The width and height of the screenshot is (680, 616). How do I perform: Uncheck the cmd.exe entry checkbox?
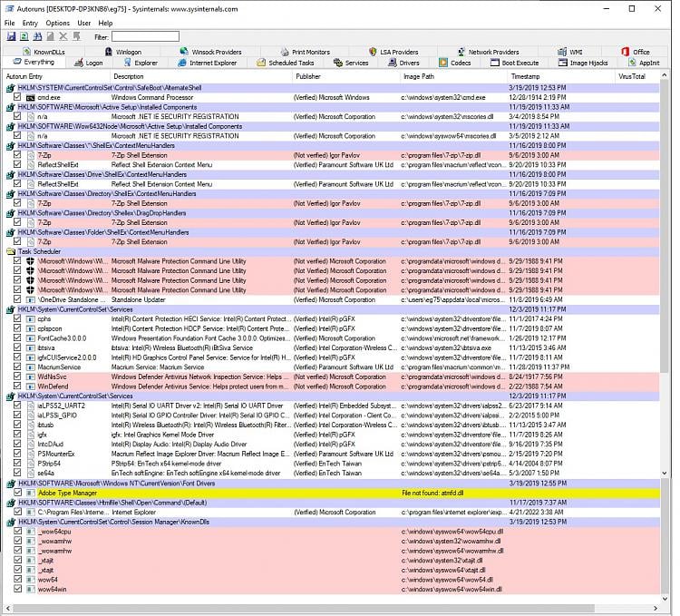(x=17, y=97)
